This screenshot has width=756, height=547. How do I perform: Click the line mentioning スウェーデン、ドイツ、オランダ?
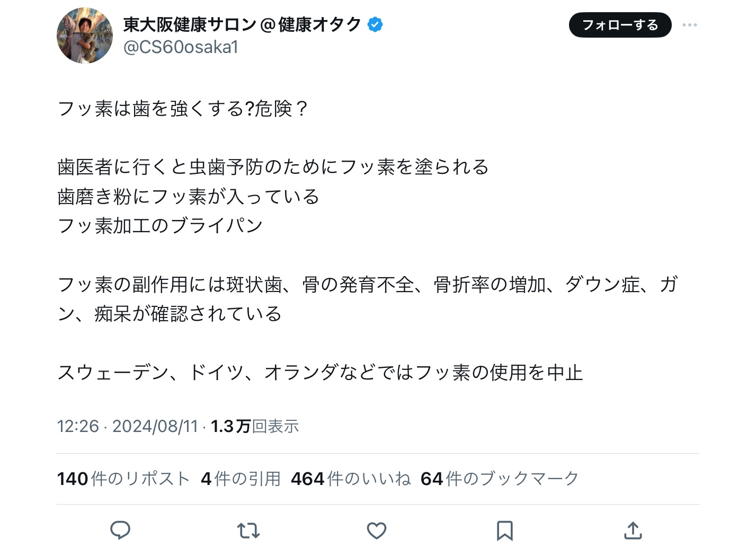[x=320, y=372]
